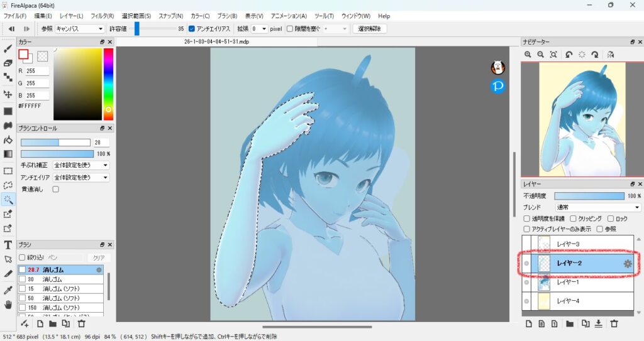Enable アクティブレイヤーのみ表示 checkbox
Image resolution: width=644 pixels, height=341 pixels.
pyautogui.click(x=526, y=229)
